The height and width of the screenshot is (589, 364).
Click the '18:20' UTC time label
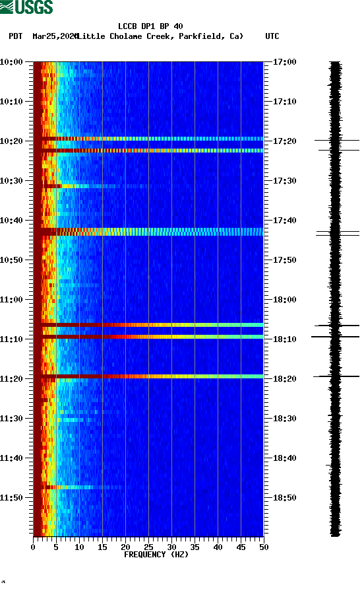(284, 379)
